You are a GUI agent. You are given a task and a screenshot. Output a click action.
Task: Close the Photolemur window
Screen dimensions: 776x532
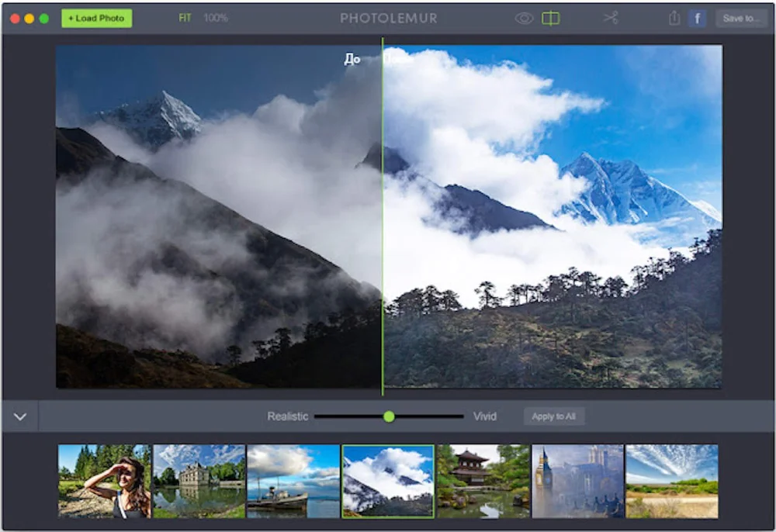coord(15,19)
